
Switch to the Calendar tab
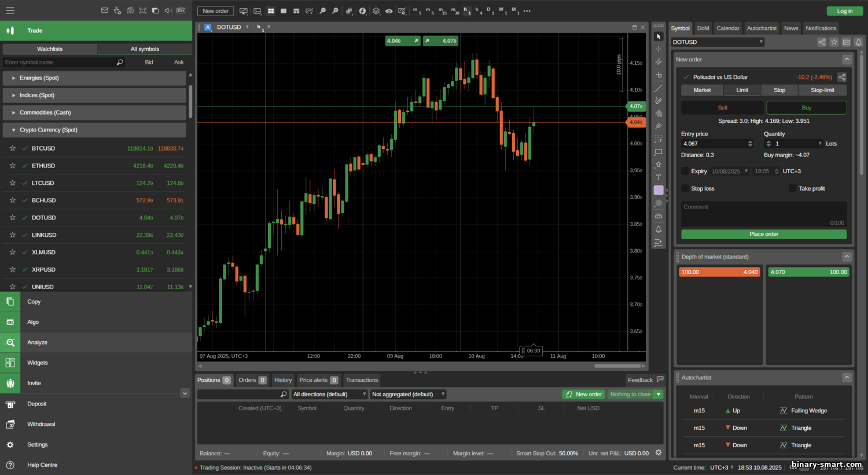tap(727, 28)
